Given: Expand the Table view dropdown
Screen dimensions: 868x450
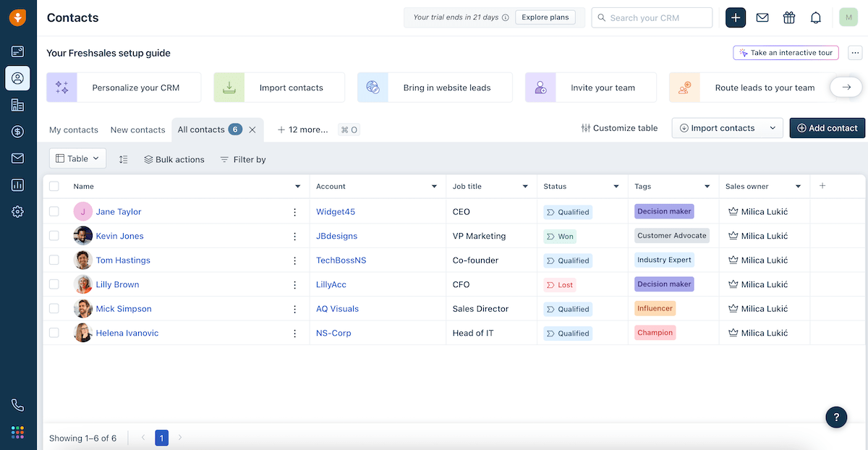Looking at the screenshot, I should point(77,159).
